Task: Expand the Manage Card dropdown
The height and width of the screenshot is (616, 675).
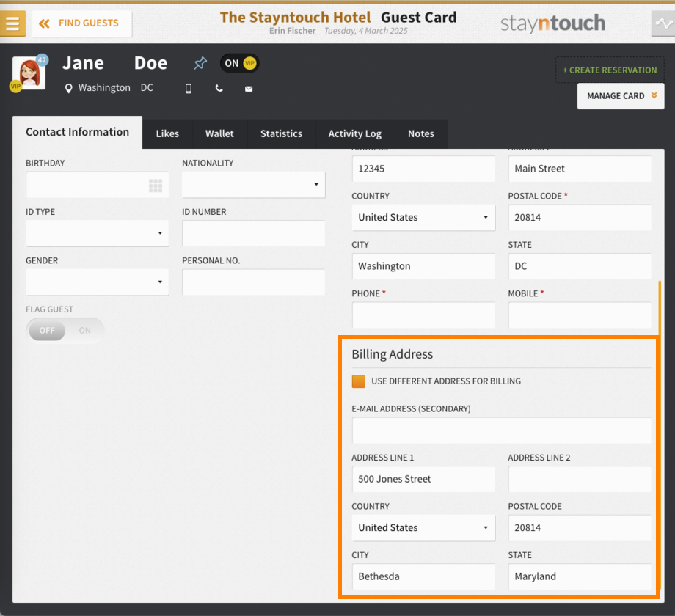Action: pyautogui.click(x=621, y=96)
